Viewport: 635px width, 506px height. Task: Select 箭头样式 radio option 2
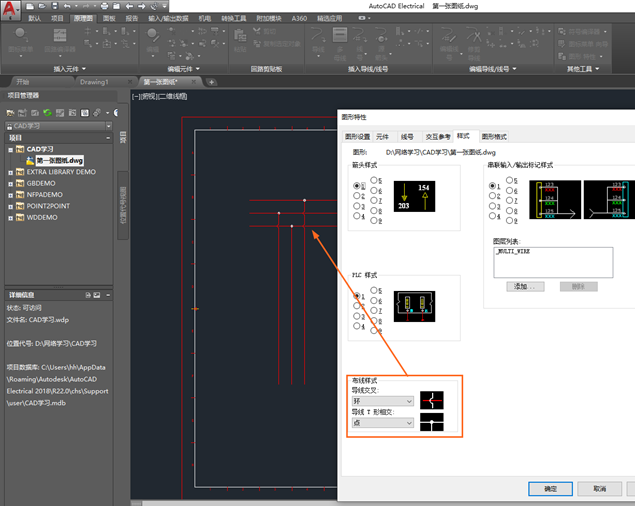(357, 196)
